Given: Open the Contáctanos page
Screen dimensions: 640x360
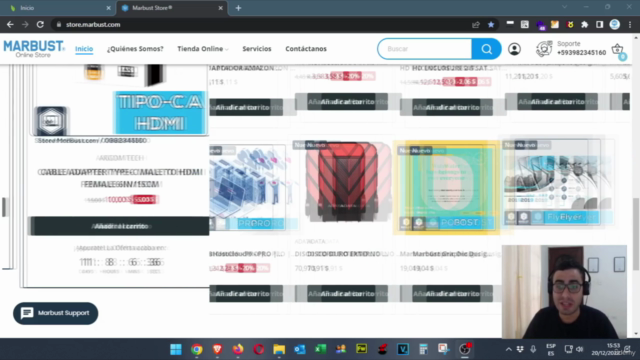Looking at the screenshot, I should tap(306, 49).
